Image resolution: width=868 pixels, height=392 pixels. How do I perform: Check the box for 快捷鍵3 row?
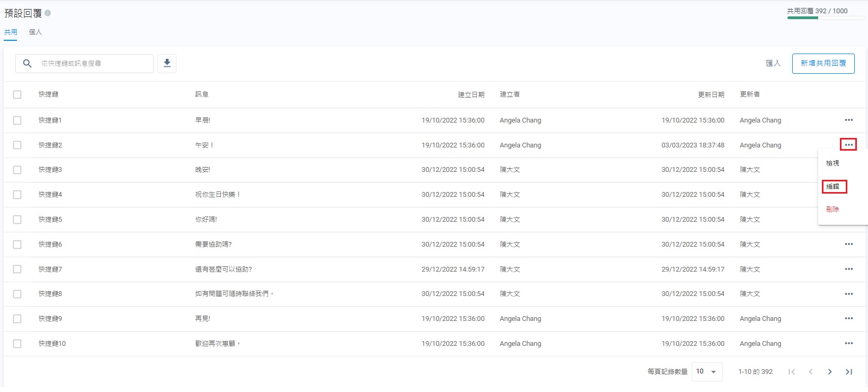click(17, 170)
